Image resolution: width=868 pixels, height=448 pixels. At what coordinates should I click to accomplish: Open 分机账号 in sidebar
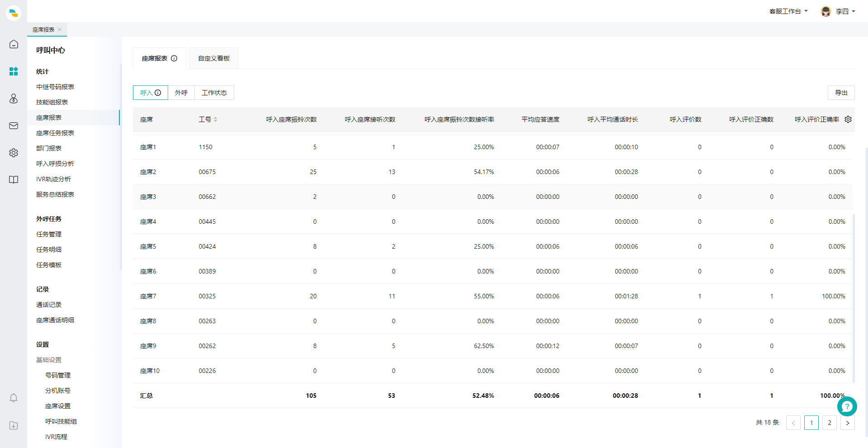[58, 391]
